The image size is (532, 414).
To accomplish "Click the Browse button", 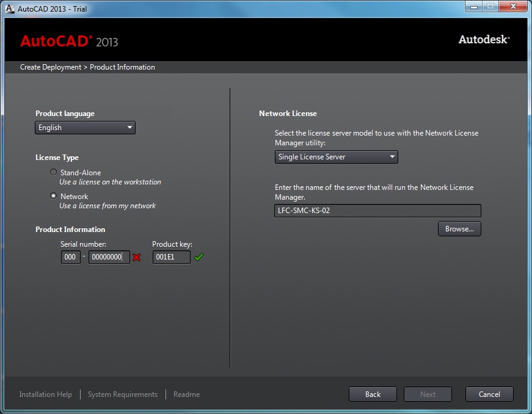I will pyautogui.click(x=459, y=229).
